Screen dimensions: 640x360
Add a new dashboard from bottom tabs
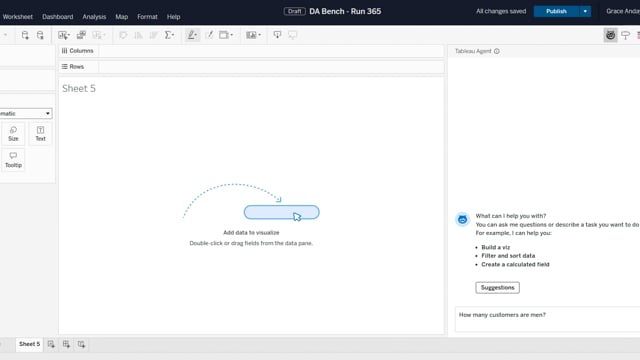(66, 344)
